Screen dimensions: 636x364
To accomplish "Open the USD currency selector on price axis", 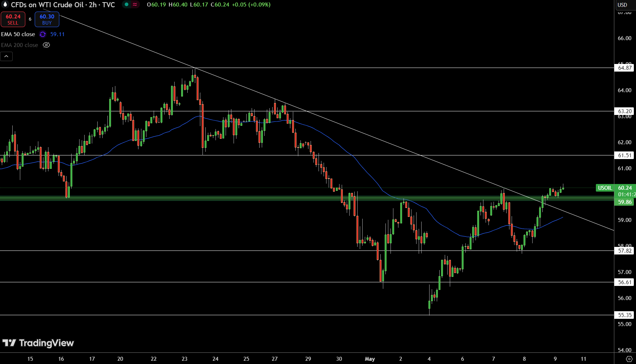I will pyautogui.click(x=622, y=5).
